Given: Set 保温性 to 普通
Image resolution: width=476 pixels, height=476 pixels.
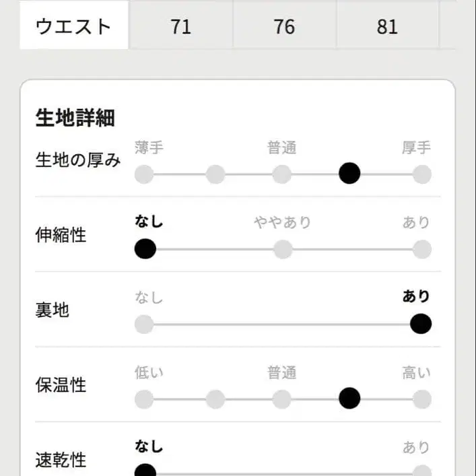Looking at the screenshot, I should point(282,399).
